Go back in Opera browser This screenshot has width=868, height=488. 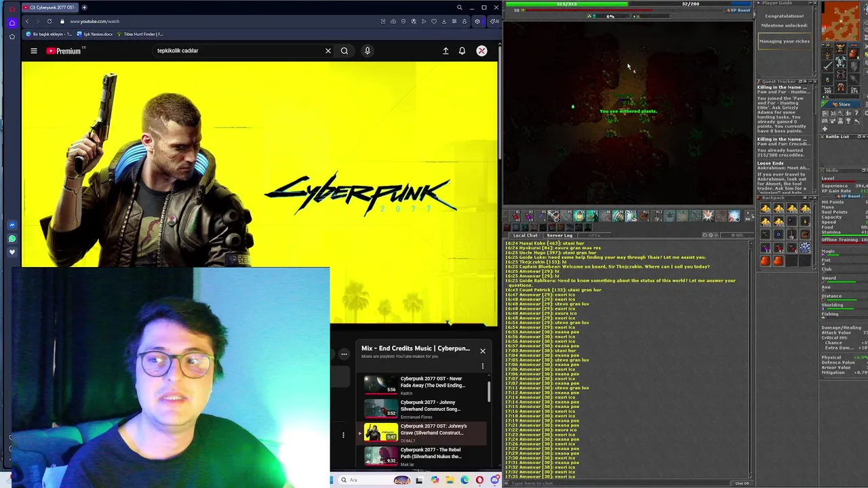tap(27, 21)
